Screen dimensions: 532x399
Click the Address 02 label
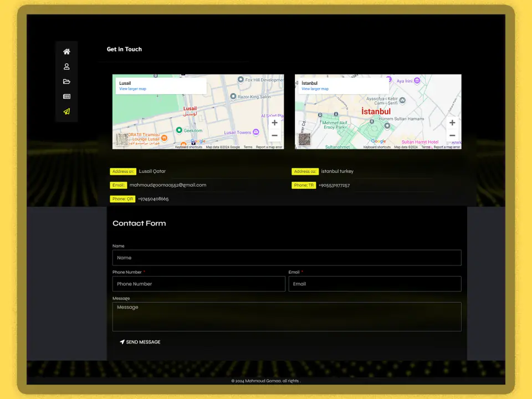305,171
